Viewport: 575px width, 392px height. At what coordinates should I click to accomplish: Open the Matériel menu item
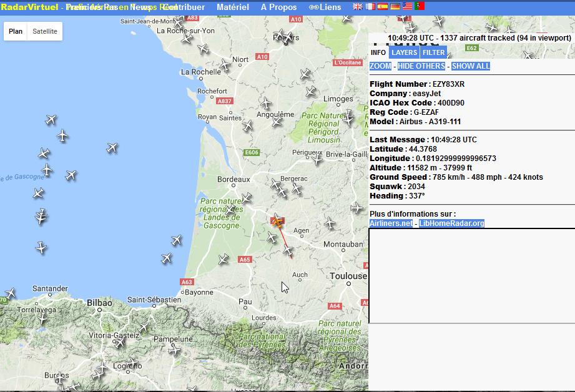232,7
